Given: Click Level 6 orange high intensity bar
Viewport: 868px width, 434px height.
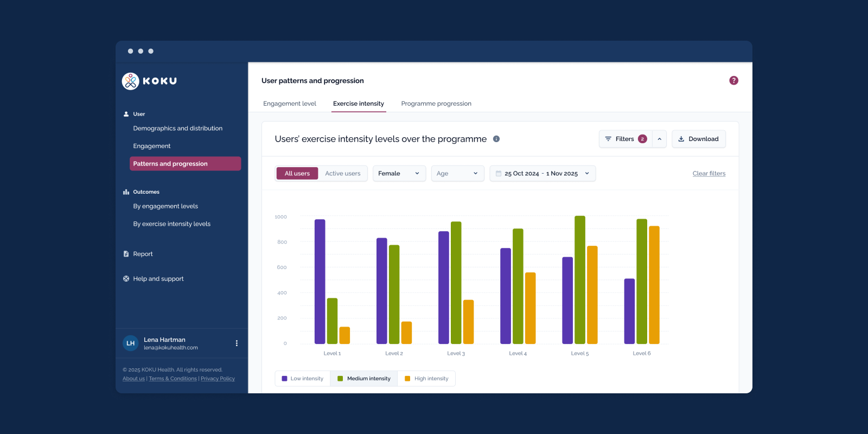Looking at the screenshot, I should (x=654, y=285).
